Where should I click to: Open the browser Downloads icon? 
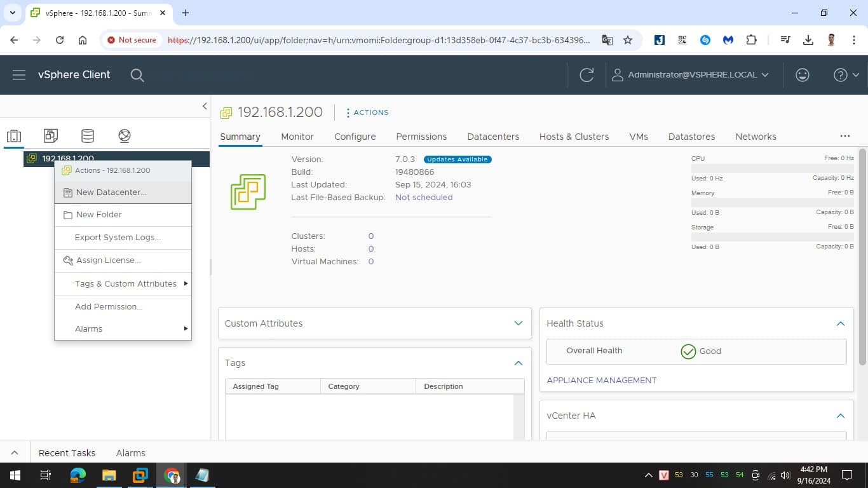(808, 40)
